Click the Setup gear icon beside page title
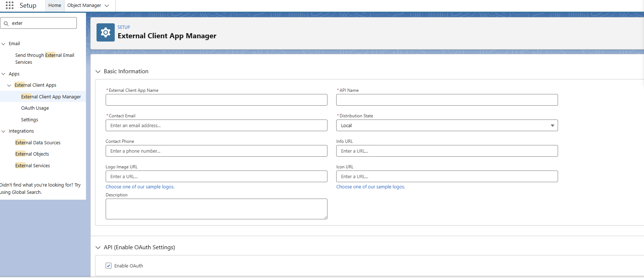Image resolution: width=644 pixels, height=278 pixels. tap(106, 32)
